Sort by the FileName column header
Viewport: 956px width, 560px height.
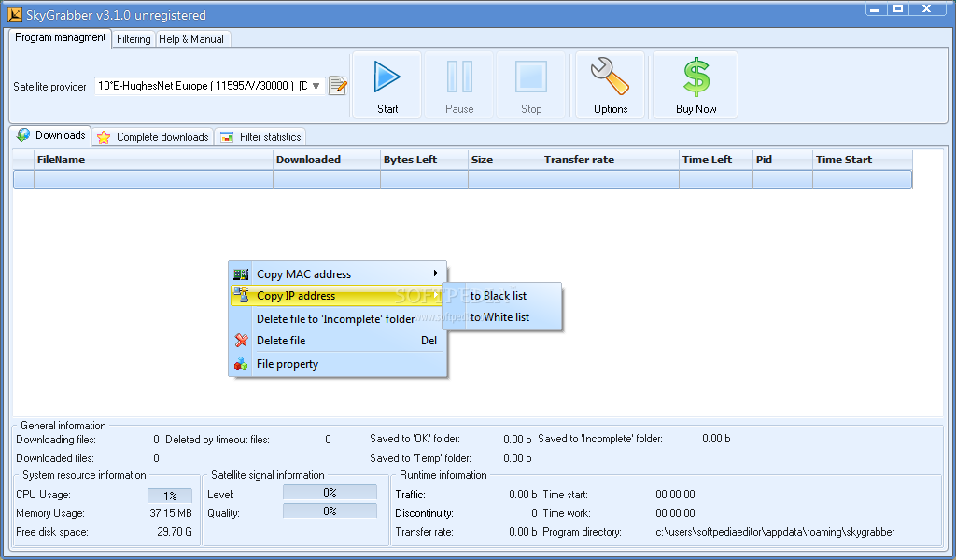point(153,160)
